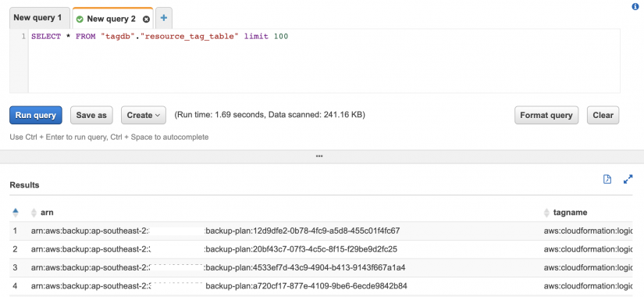Screen dimensions: 644x297
Task: Download results file icon
Action: (607, 179)
